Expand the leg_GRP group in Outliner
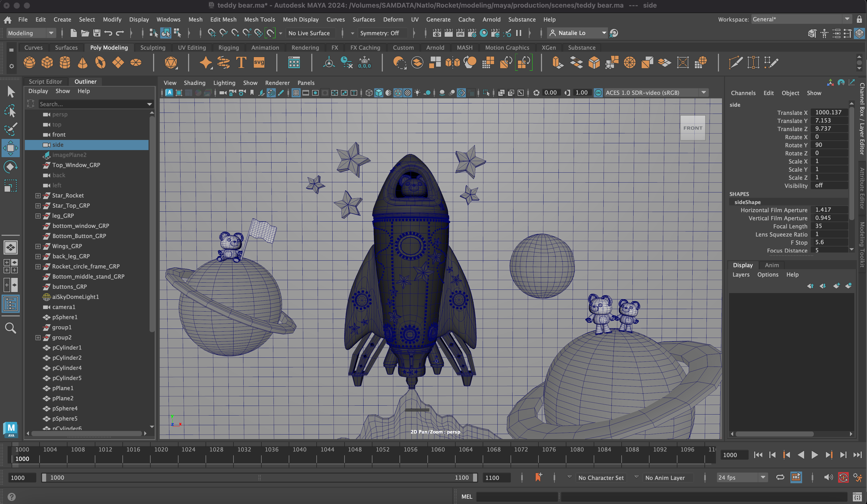 click(x=37, y=215)
